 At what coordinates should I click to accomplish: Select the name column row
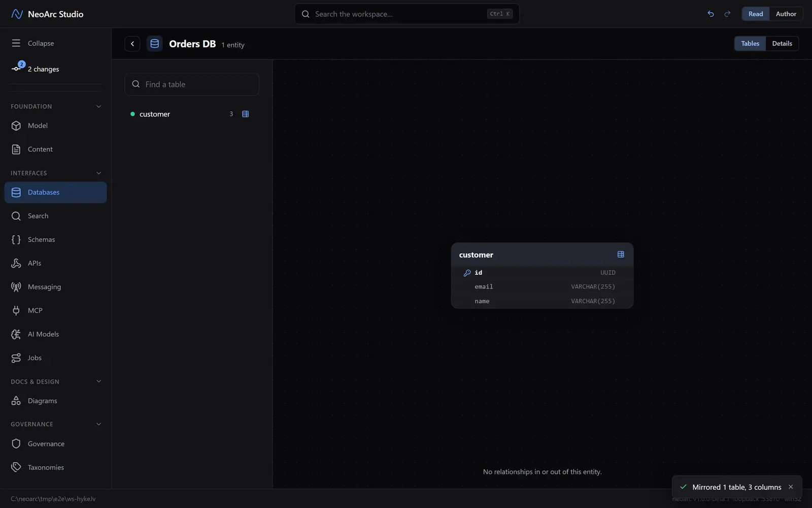coord(542,301)
